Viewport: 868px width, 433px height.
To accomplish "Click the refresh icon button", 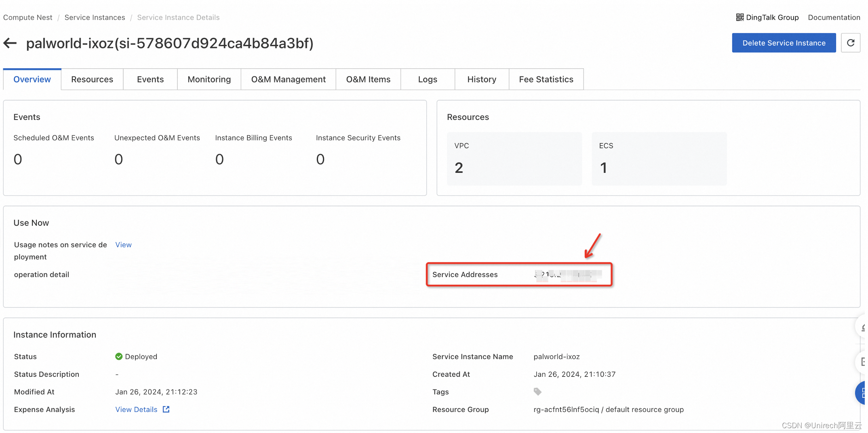I will (851, 43).
